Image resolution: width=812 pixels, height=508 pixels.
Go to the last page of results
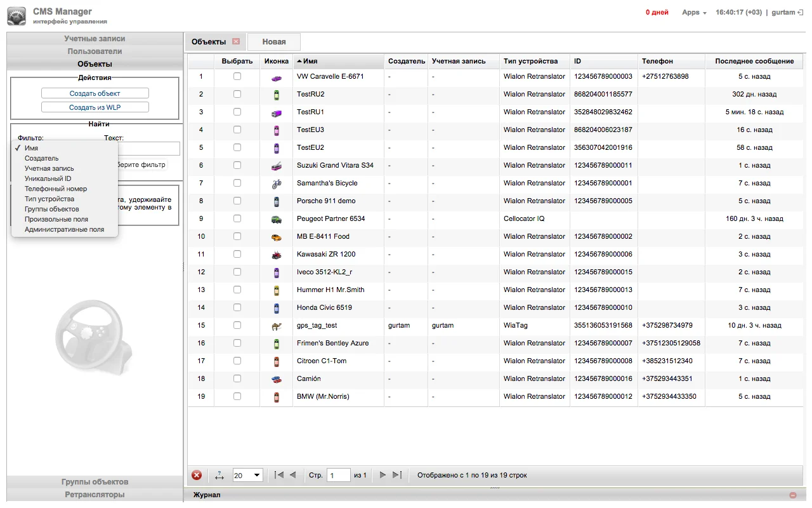click(x=397, y=475)
